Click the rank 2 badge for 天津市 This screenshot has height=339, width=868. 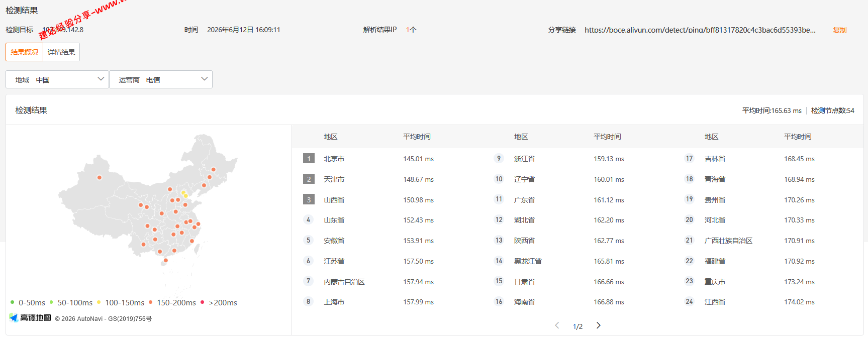point(309,179)
